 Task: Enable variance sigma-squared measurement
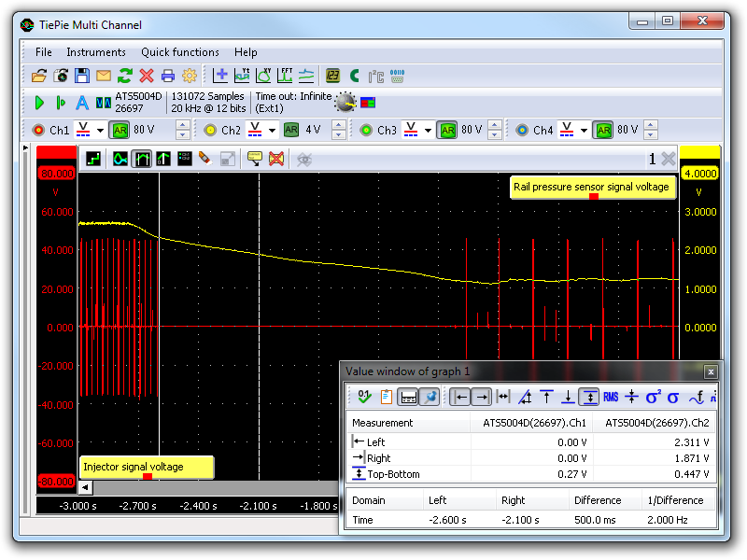[x=653, y=397]
